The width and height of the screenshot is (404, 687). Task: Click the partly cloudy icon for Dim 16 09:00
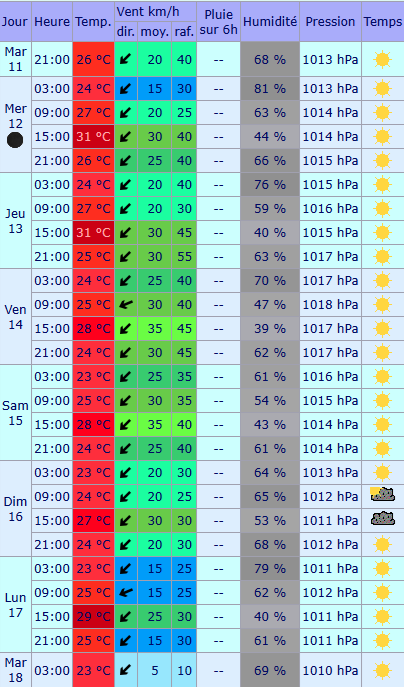(x=383, y=495)
